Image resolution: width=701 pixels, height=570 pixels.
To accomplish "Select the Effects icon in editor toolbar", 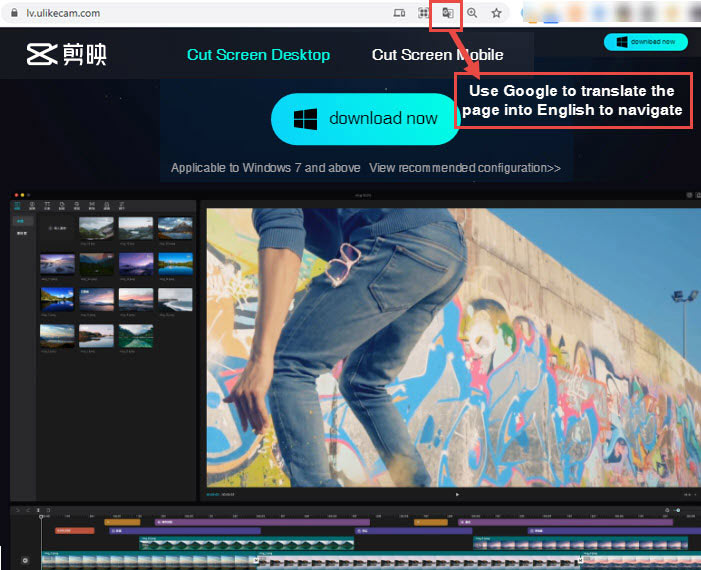I will 76,206.
